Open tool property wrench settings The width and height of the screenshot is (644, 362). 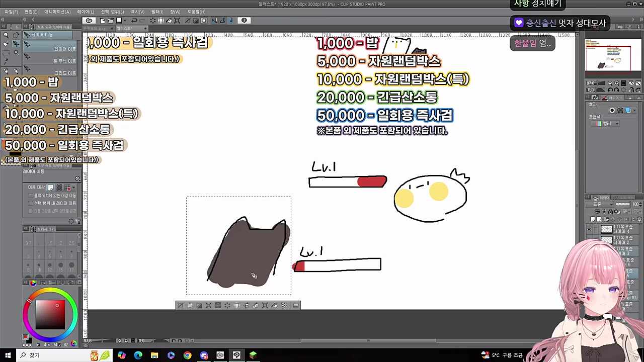pyautogui.click(x=77, y=221)
